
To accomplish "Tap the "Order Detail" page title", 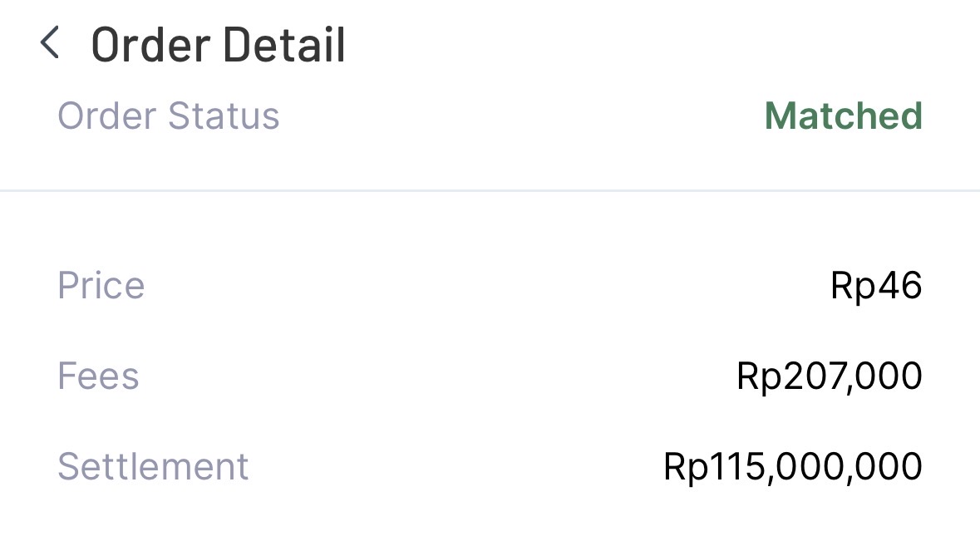I will pyautogui.click(x=218, y=45).
